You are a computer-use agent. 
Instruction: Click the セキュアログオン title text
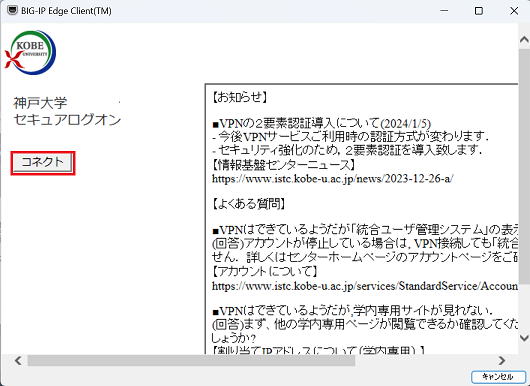click(67, 120)
